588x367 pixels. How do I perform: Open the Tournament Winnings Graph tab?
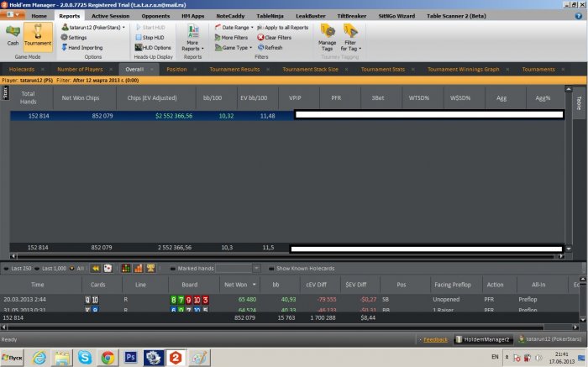point(463,70)
